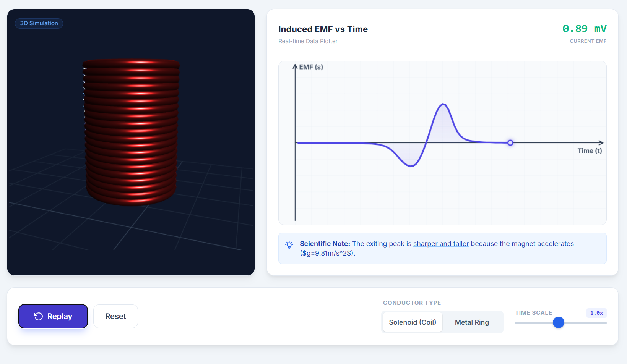Viewport: 627px width, 364px height.
Task: Click the 'Real-time Data Plotter' subtitle
Action: point(308,41)
